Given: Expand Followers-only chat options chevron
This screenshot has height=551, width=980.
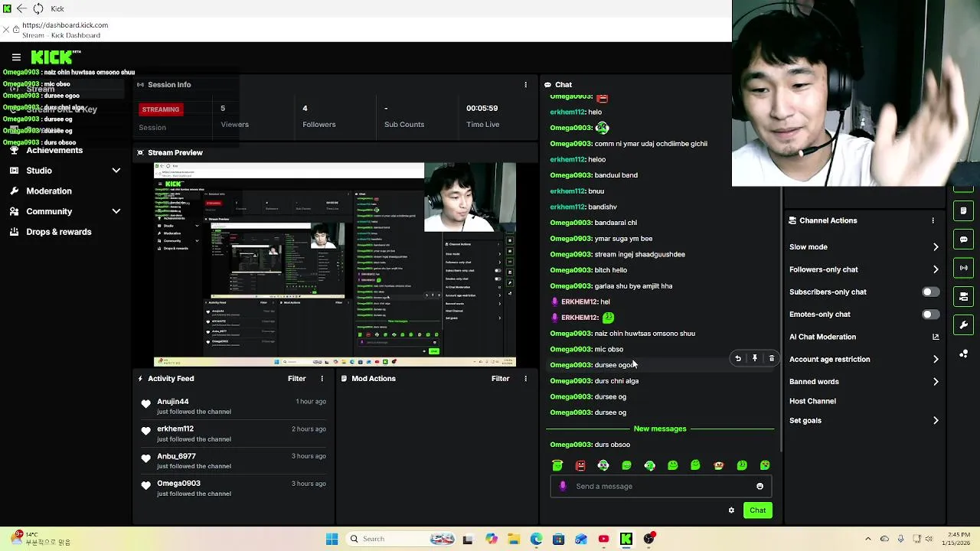Looking at the screenshot, I should tap(936, 269).
